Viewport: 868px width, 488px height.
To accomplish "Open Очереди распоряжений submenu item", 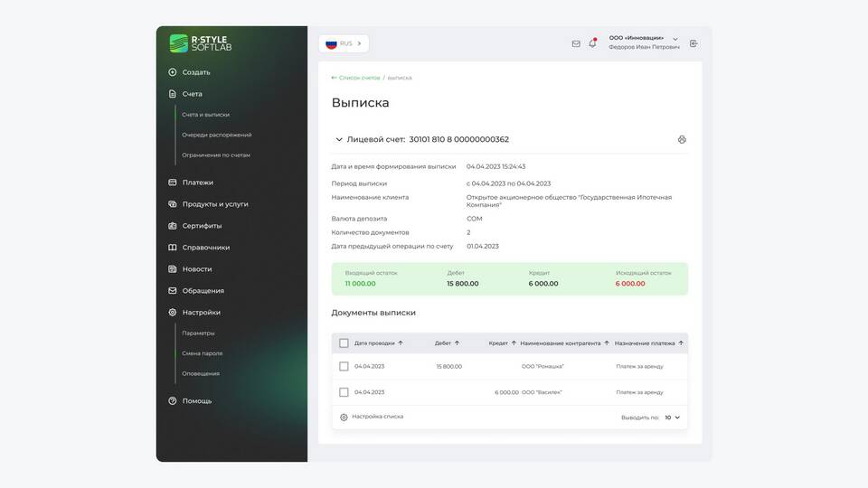I will coord(216,135).
